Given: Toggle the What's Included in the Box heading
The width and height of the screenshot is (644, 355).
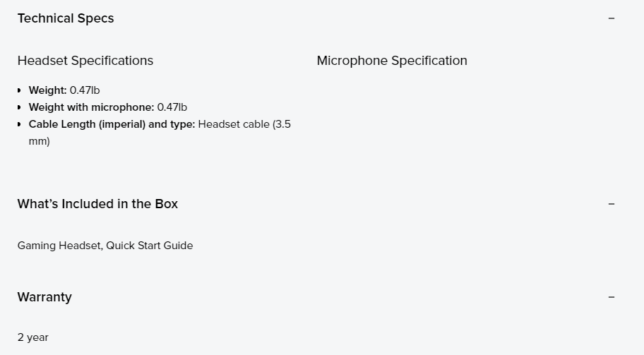Looking at the screenshot, I should pos(97,204).
